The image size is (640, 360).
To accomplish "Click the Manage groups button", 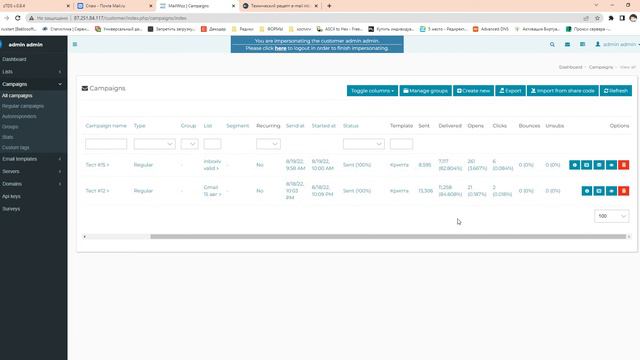I will click(425, 91).
